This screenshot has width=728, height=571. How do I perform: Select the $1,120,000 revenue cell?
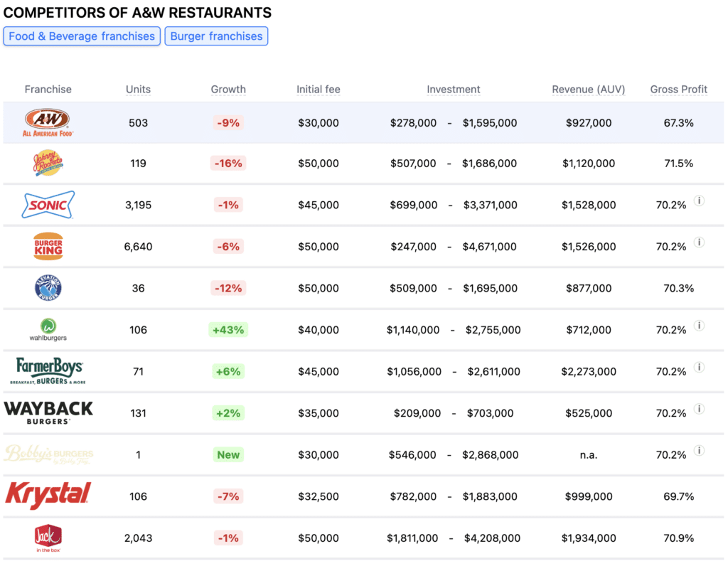coord(588,163)
